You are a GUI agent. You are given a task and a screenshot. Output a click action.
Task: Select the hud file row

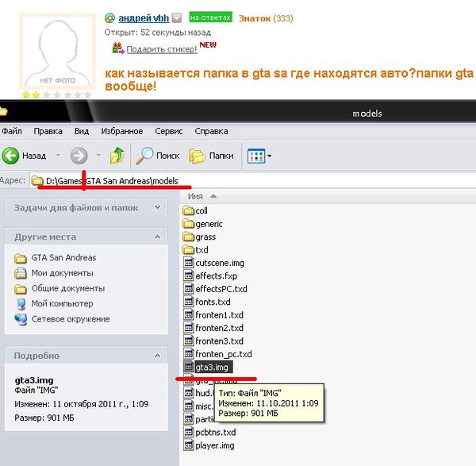[198, 393]
